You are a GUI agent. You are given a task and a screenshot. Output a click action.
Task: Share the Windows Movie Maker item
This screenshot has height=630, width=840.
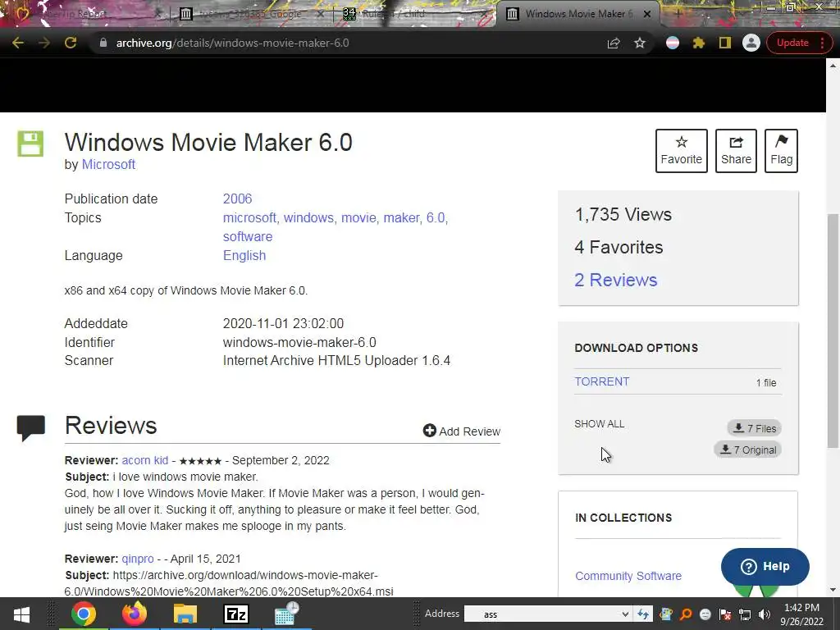(736, 151)
